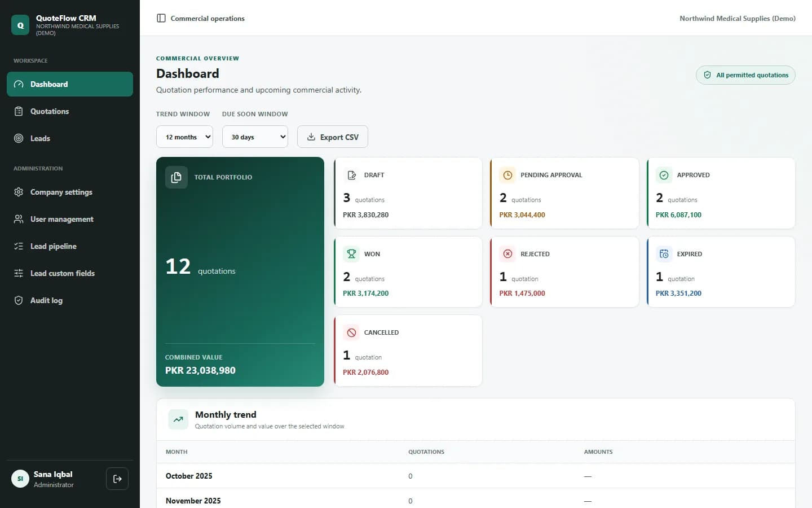Viewport: 812px width, 508px height.
Task: Click the Dashboard page heading
Action: (x=188, y=73)
